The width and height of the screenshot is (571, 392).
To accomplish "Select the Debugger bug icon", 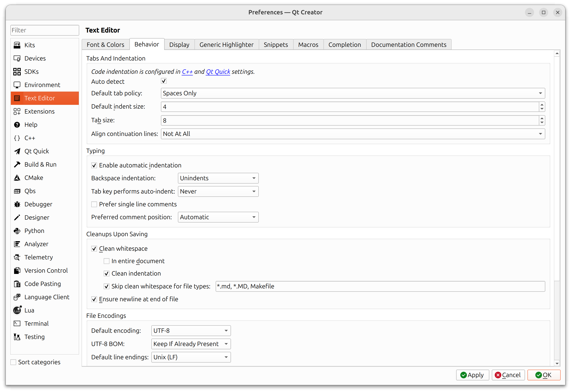I will [x=17, y=204].
